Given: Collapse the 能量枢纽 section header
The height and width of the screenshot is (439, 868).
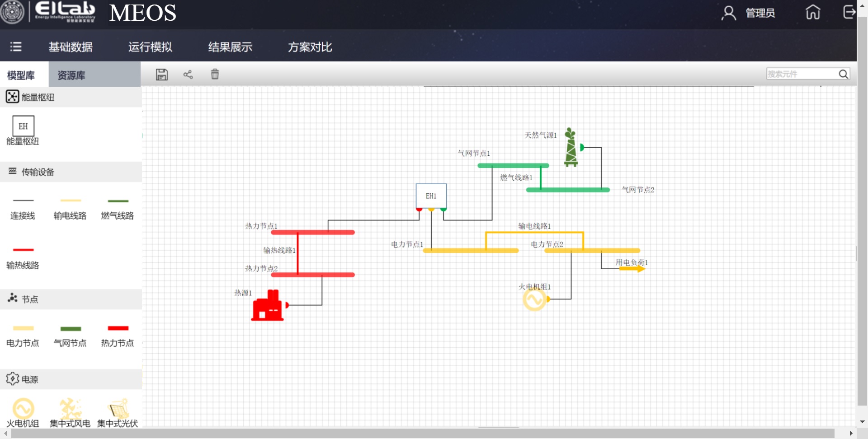Looking at the screenshot, I should [38, 97].
